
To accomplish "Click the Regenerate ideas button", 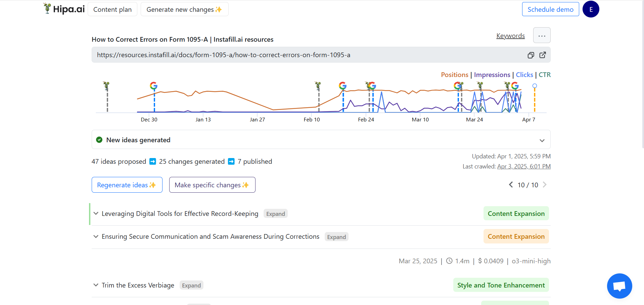I will click(127, 185).
